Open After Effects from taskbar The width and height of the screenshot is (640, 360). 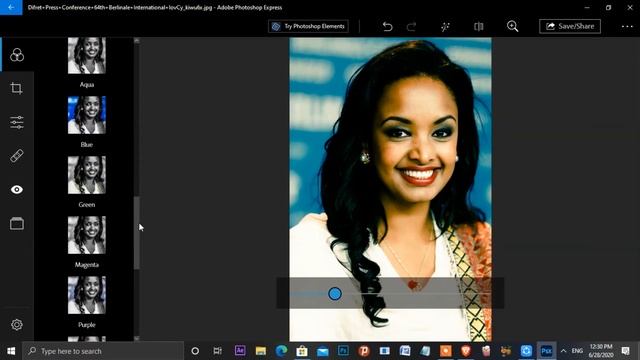(240, 351)
